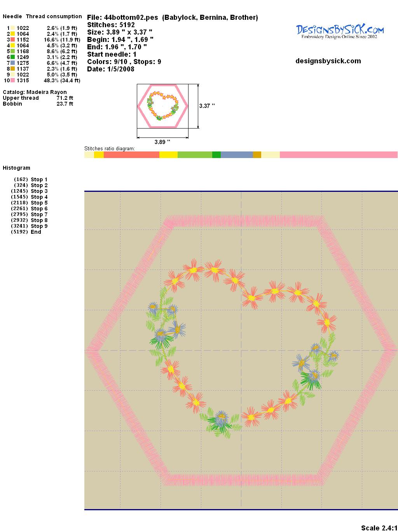
Task: Select the pink swatch for needle 10
Action: point(13,80)
